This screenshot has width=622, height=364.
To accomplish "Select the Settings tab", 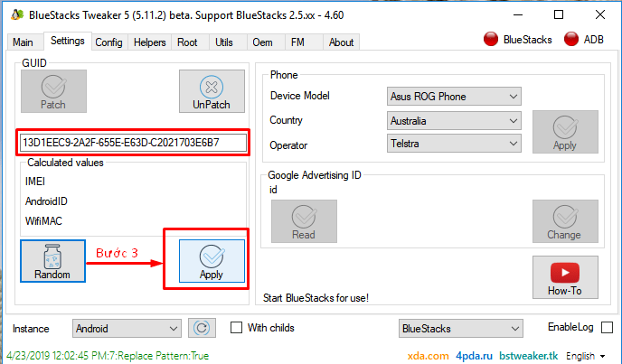I will coord(68,41).
